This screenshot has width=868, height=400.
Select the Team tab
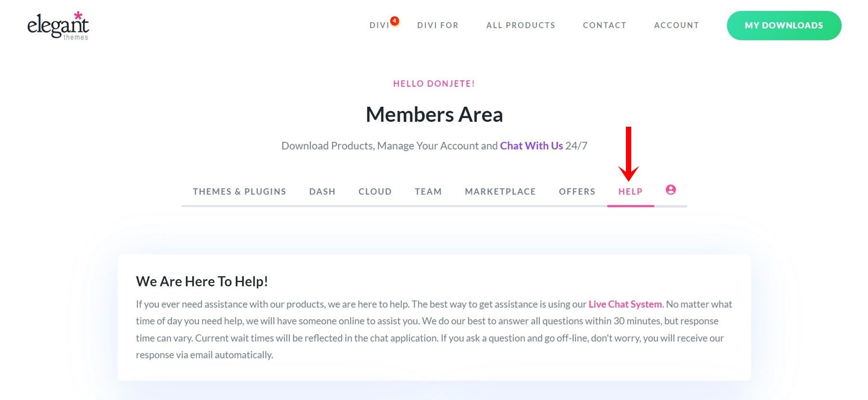pyautogui.click(x=428, y=192)
